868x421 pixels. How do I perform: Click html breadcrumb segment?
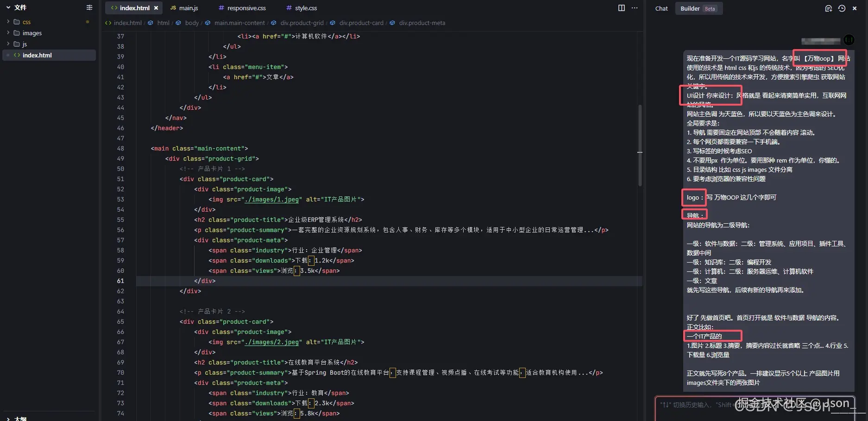pos(164,23)
